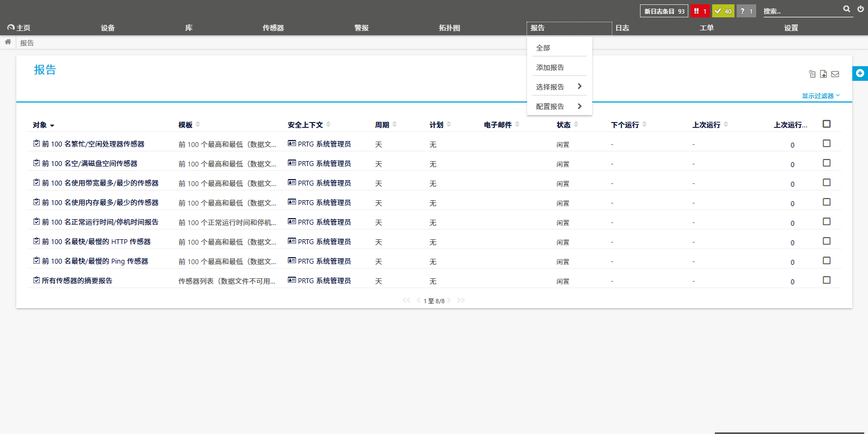This screenshot has width=868, height=434.
Task: Select checkbox for 前 100 名繁忙/空闲处理器传感器
Action: click(x=826, y=144)
